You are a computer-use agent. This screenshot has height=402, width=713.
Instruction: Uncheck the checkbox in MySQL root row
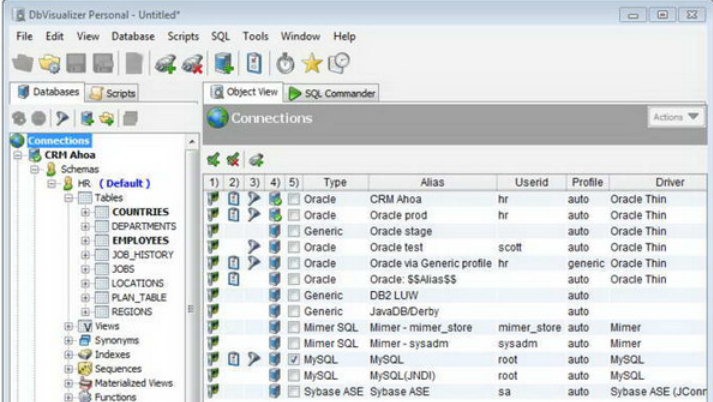coord(294,360)
